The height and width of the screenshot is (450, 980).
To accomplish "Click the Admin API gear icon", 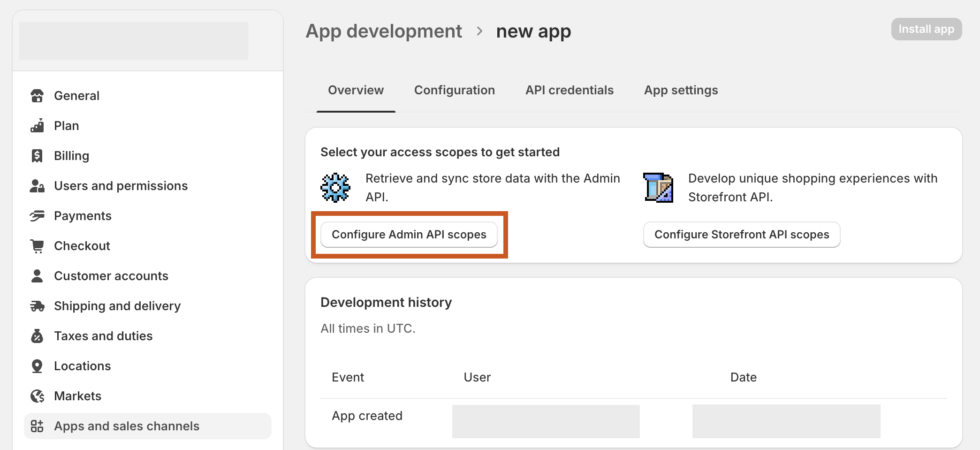I will coord(335,188).
